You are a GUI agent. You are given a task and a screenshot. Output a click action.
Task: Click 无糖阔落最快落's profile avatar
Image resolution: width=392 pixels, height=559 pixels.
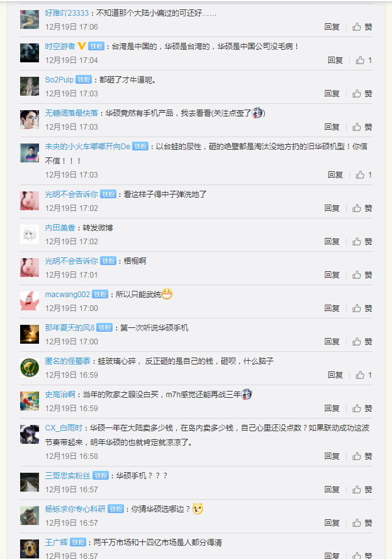[x=30, y=120]
